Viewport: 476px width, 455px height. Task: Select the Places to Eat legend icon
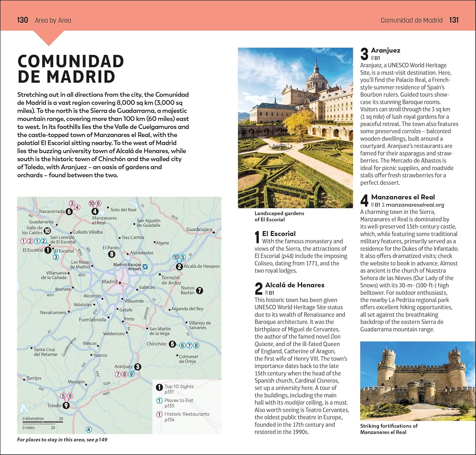click(159, 401)
